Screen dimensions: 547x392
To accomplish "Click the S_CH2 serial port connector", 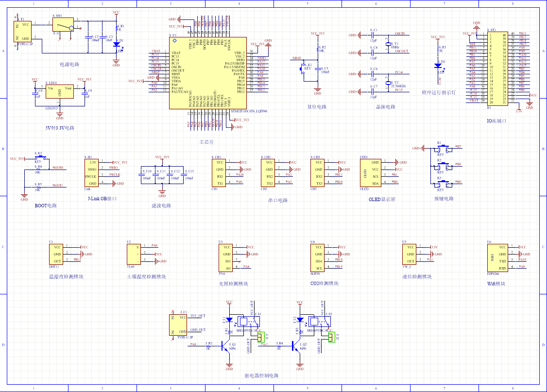I will point(268,173).
